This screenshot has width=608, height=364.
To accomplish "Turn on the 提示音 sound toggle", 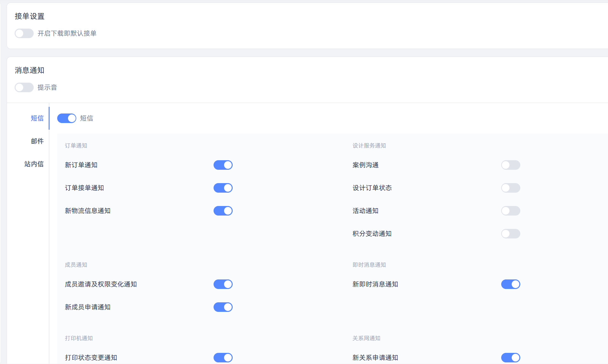I will click(x=24, y=87).
